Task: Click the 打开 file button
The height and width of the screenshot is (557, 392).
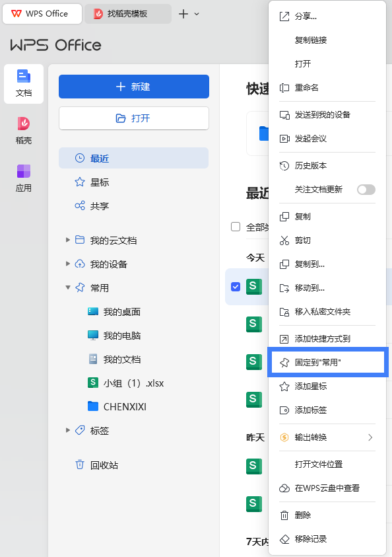Action: coord(134,118)
